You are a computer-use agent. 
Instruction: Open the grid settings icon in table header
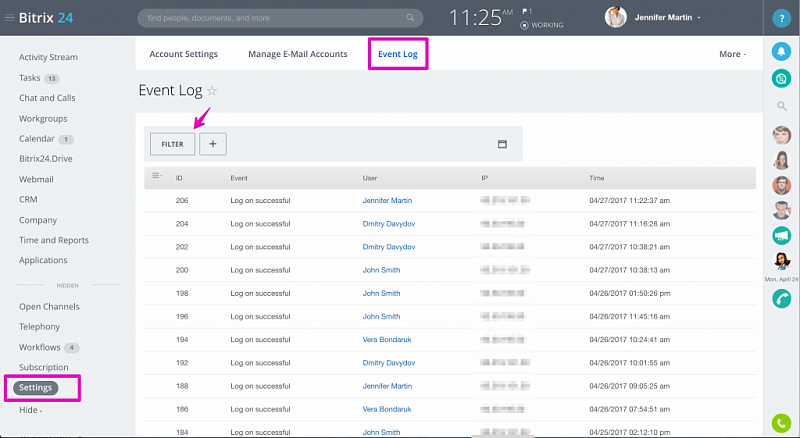[x=156, y=177]
